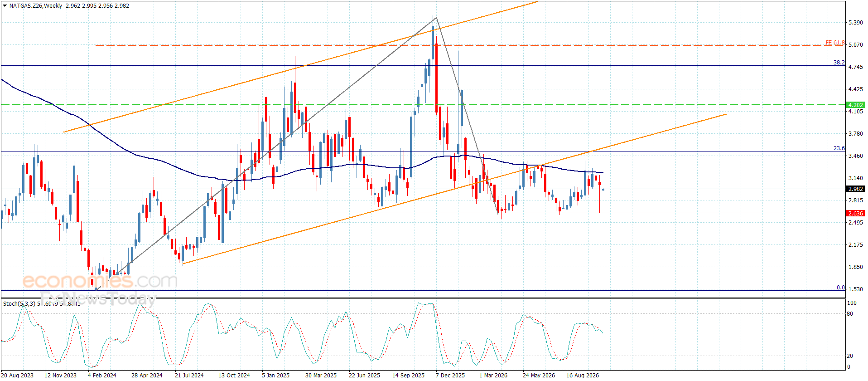The image size is (868, 381).
Task: Click the red 2.636 price tag
Action: [855, 213]
